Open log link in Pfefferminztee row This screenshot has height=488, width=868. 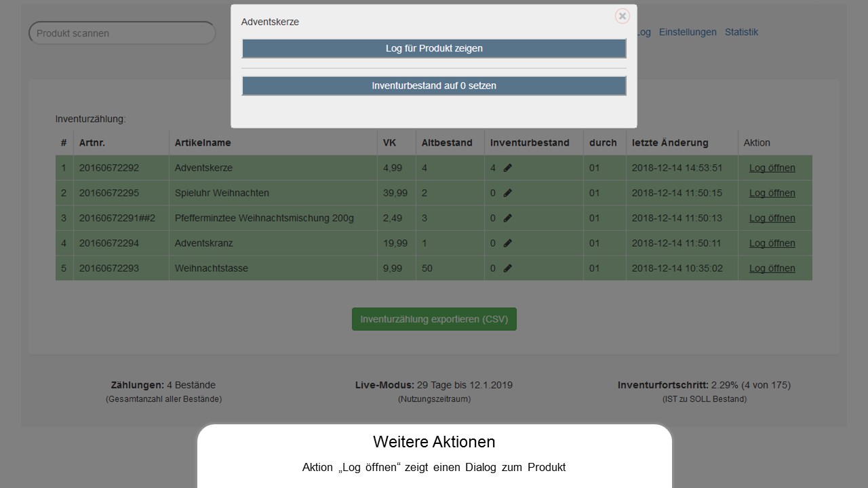(772, 218)
